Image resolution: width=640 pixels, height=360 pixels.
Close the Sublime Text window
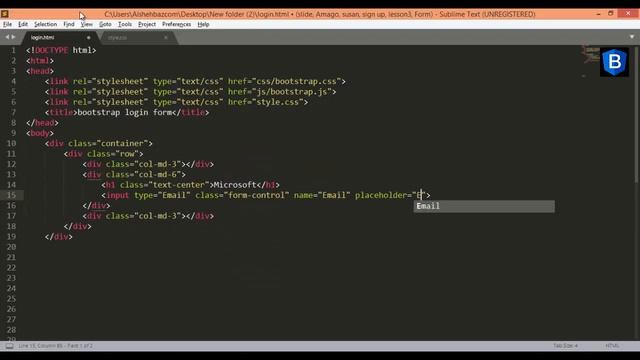pyautogui.click(x=628, y=14)
